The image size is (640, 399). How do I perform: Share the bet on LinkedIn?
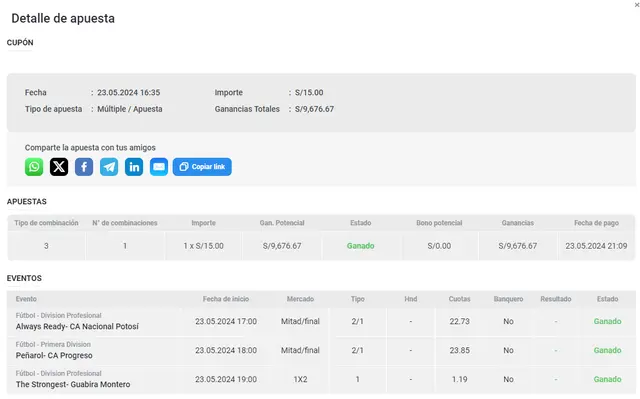[x=134, y=167]
